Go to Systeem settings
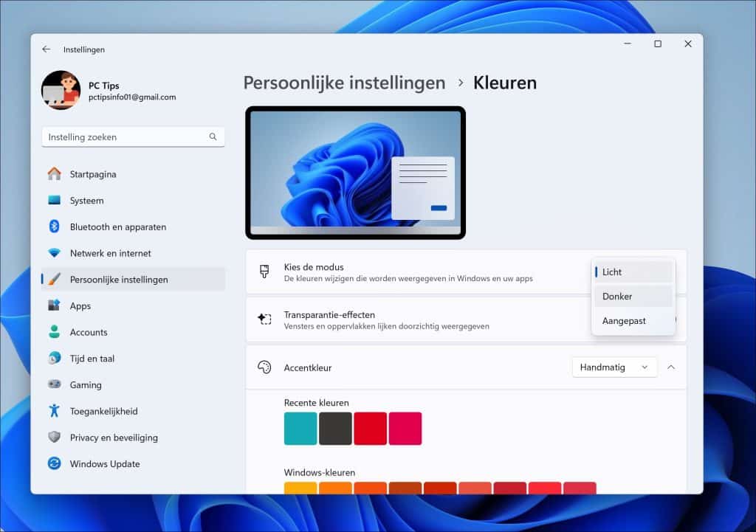The height and width of the screenshot is (532, 756). (x=133, y=201)
